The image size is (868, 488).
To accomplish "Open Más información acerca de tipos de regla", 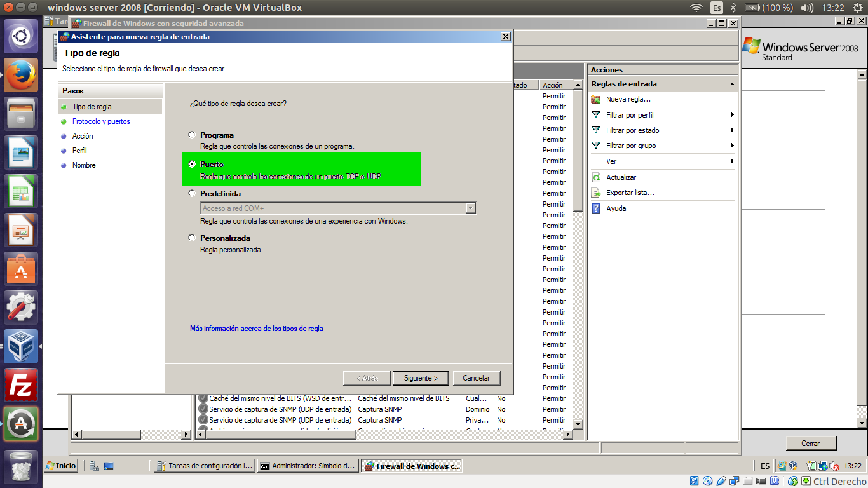I will (x=257, y=329).
